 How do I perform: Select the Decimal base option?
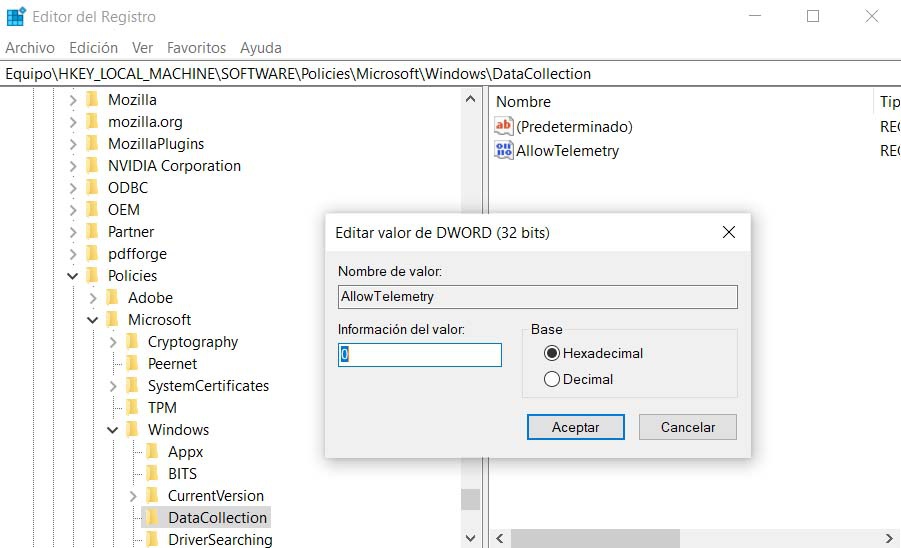551,379
